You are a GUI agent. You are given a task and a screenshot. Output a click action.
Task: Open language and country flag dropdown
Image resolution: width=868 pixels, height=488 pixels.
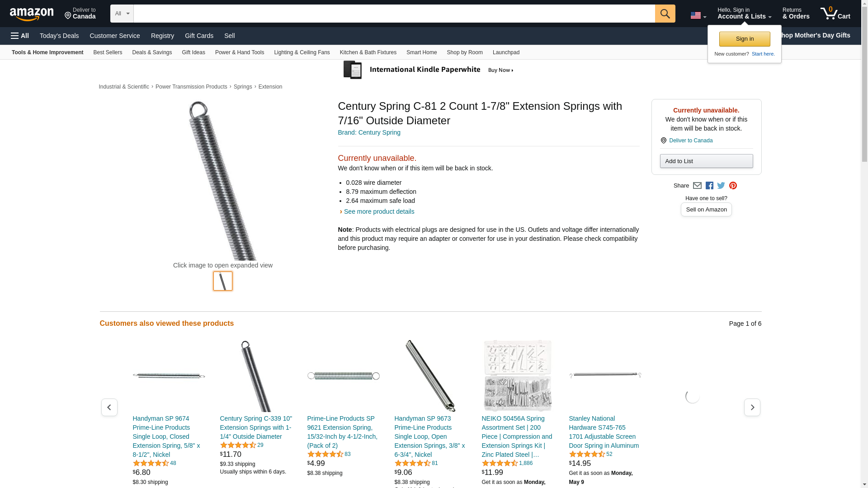[x=698, y=15]
